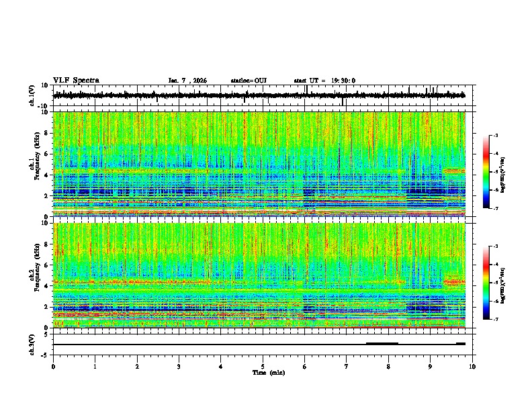Click inside the ch.1 spectrogram panel
This screenshot has width=532, height=411.
(x=259, y=164)
